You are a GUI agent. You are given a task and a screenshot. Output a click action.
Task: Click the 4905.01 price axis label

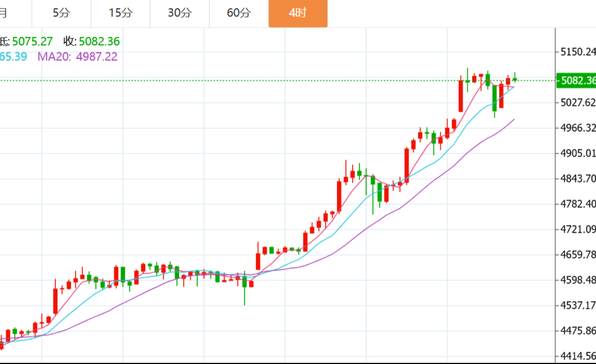pyautogui.click(x=578, y=153)
